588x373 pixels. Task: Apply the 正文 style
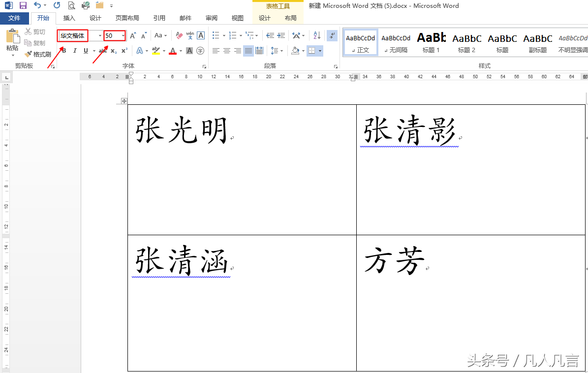(360, 42)
